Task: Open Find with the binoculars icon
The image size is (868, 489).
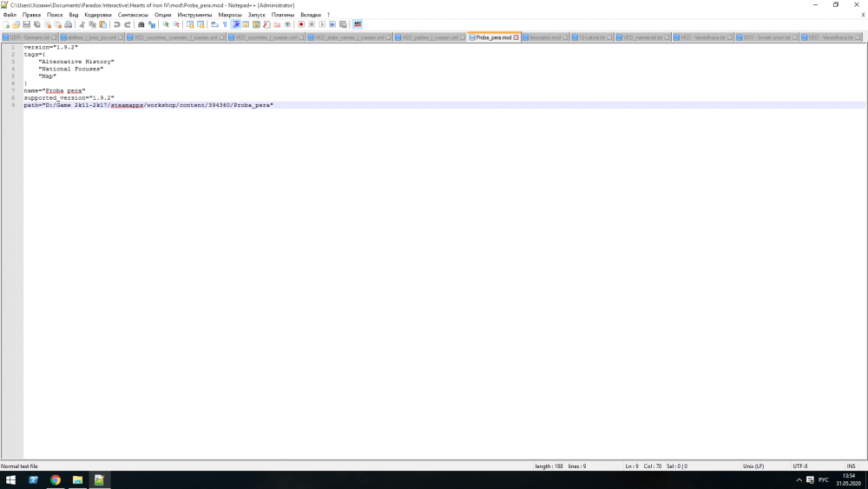Action: (141, 24)
